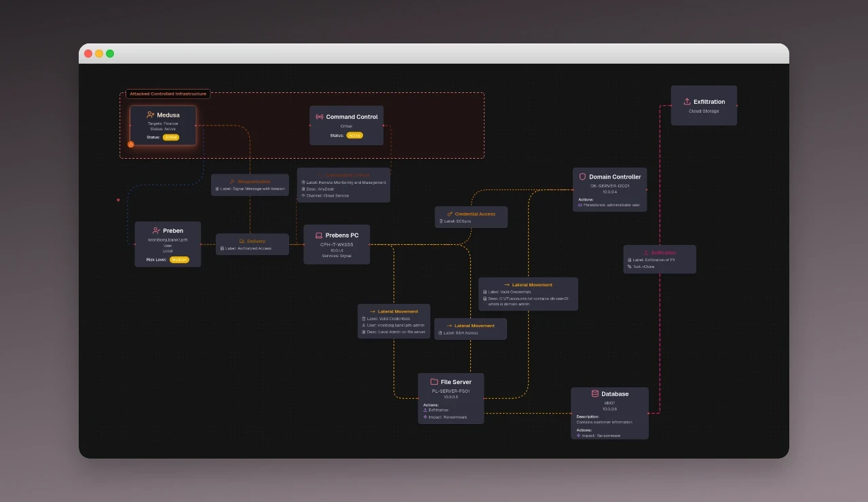Click the Credential Access key icon
This screenshot has width=868, height=502.
click(450, 214)
